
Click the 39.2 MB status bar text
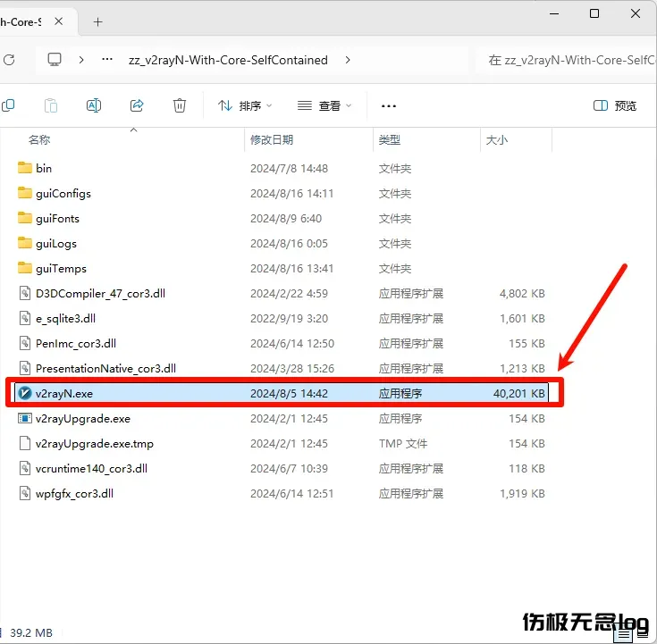pos(31,632)
